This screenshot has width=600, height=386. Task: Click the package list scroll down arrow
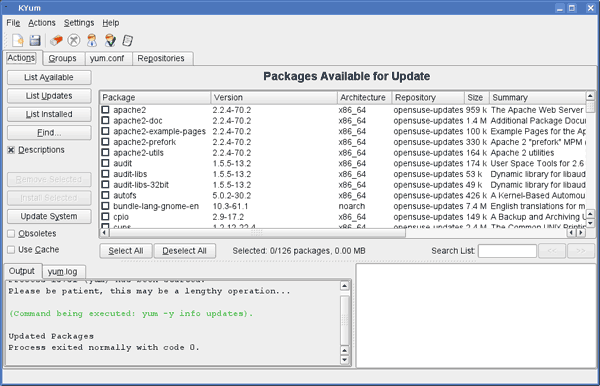tap(590, 223)
